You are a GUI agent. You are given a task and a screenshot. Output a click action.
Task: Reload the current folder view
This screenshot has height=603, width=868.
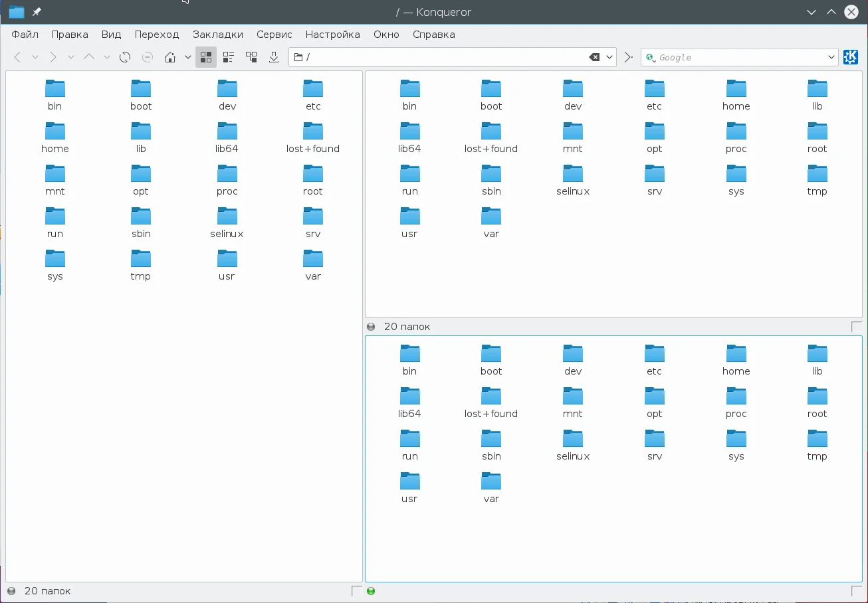(x=125, y=57)
